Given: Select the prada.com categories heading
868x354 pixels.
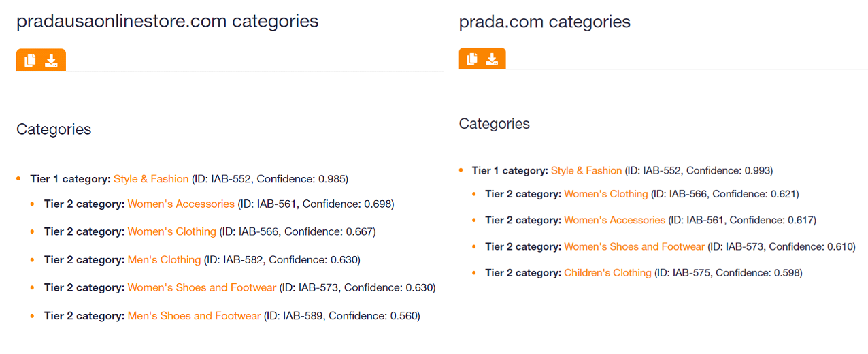Looking at the screenshot, I should pos(545,22).
